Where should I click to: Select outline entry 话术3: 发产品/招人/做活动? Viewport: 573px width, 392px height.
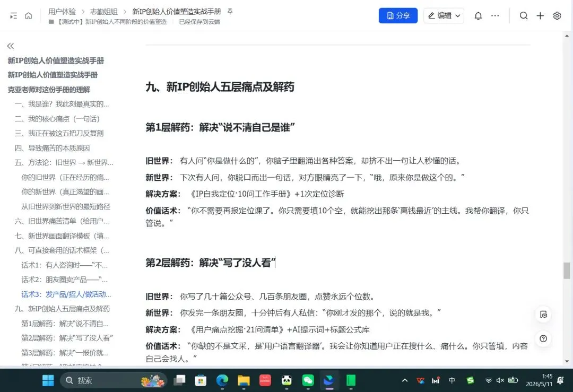point(66,294)
